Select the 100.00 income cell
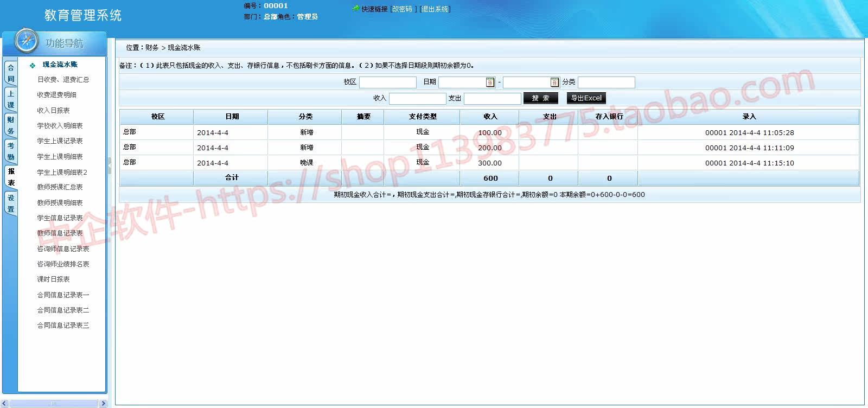 (490, 132)
